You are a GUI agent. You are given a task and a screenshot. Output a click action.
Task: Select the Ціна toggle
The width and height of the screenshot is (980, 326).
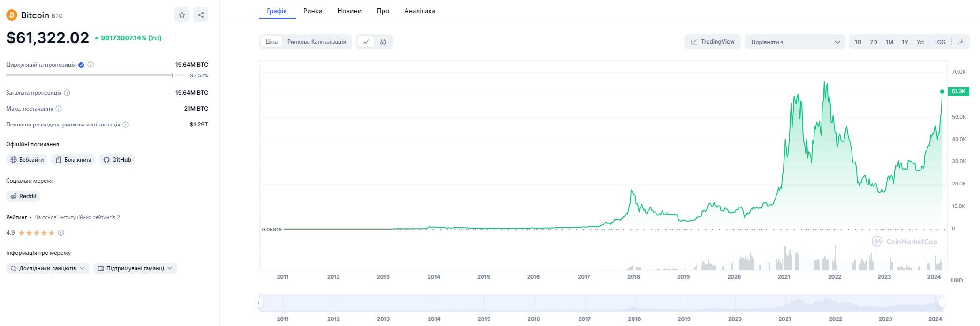click(x=271, y=42)
